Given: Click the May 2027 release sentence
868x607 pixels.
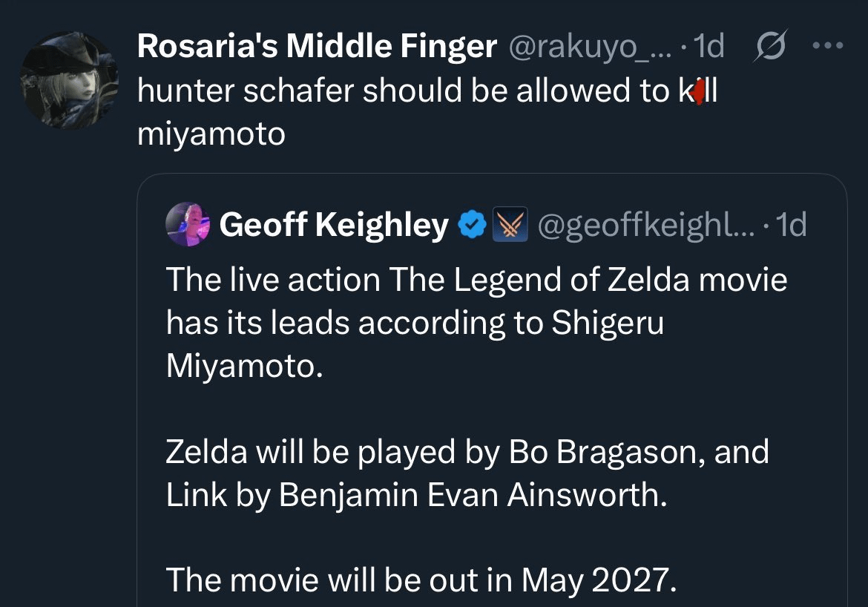Looking at the screenshot, I should (x=421, y=580).
